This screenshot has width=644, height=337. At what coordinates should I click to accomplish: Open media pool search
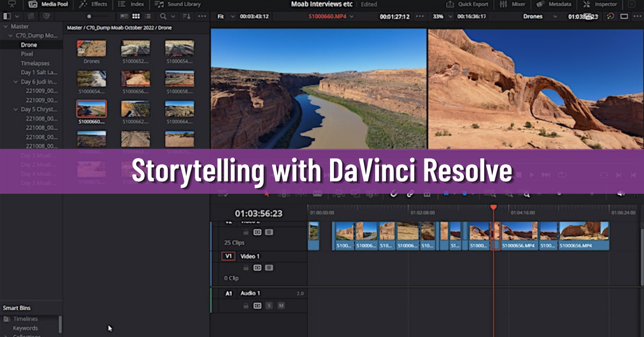click(x=164, y=16)
